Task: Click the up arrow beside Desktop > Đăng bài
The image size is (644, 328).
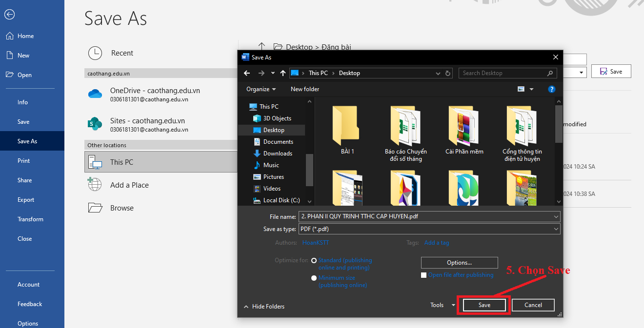Action: (x=262, y=46)
